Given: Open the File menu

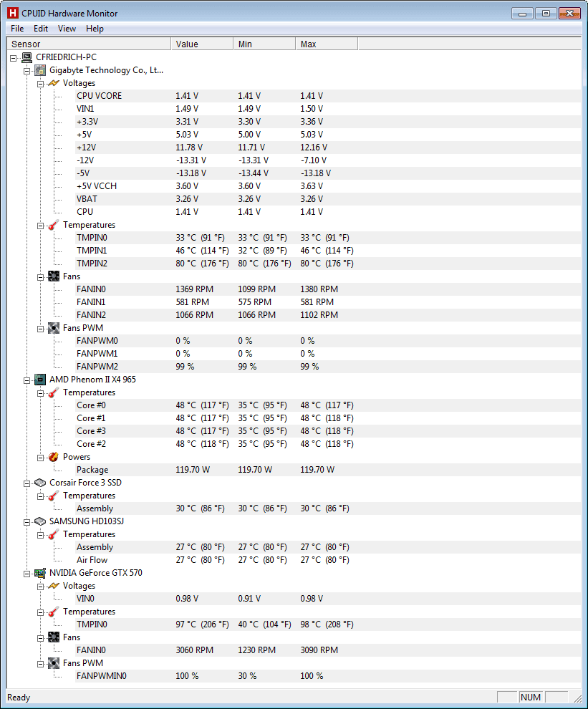Looking at the screenshot, I should (17, 29).
